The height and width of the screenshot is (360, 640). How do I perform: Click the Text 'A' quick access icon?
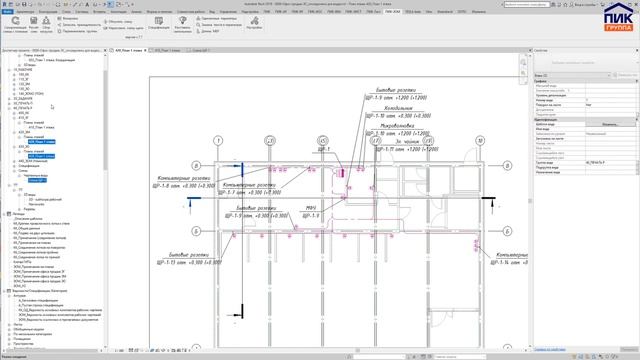pos(87,4)
